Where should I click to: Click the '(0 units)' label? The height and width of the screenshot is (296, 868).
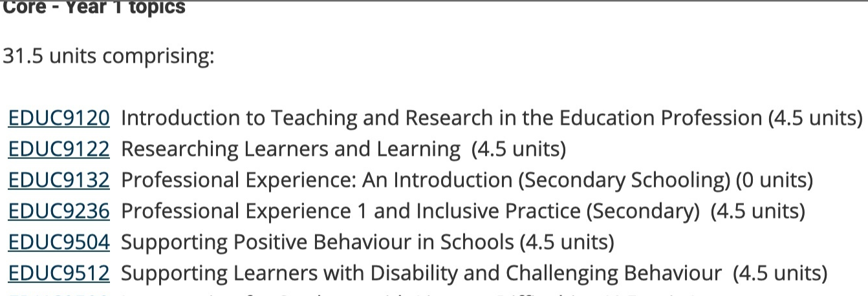pos(774,180)
